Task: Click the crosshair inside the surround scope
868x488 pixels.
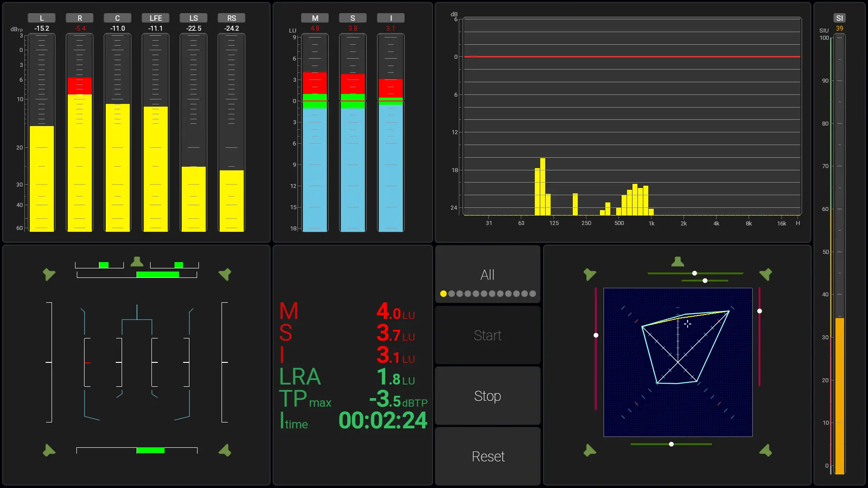Action: point(687,324)
